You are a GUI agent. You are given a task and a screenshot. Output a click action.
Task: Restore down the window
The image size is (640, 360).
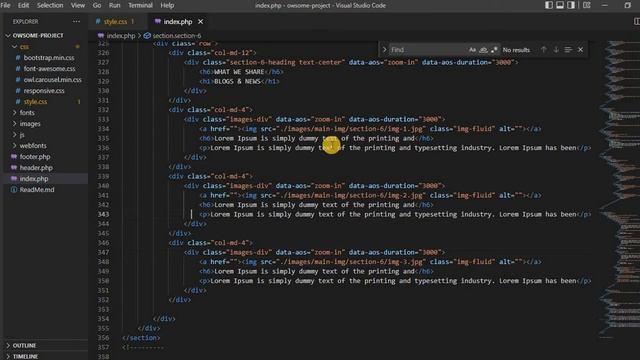627,5
